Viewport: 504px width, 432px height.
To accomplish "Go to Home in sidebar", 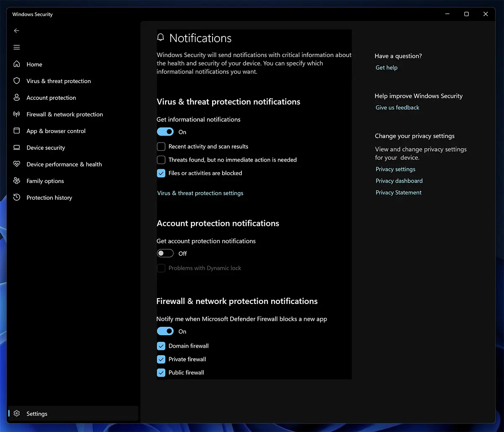I will tap(73, 64).
